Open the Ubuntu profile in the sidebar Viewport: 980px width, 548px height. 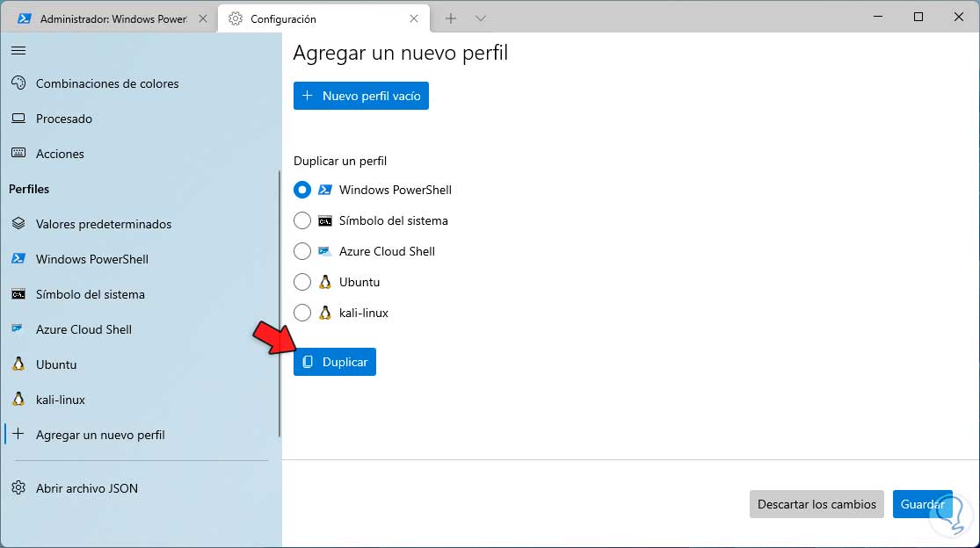(x=141, y=364)
